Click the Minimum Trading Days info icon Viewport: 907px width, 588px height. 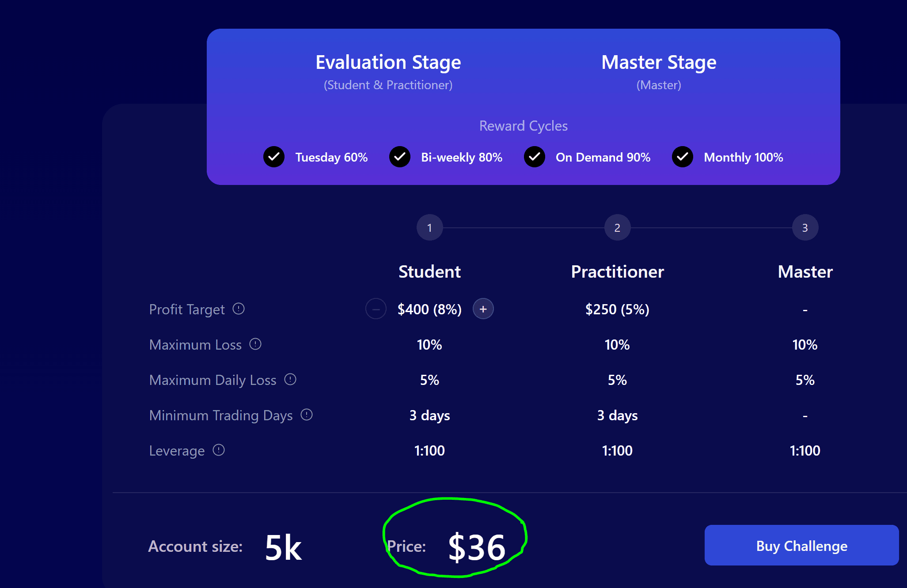tap(307, 415)
